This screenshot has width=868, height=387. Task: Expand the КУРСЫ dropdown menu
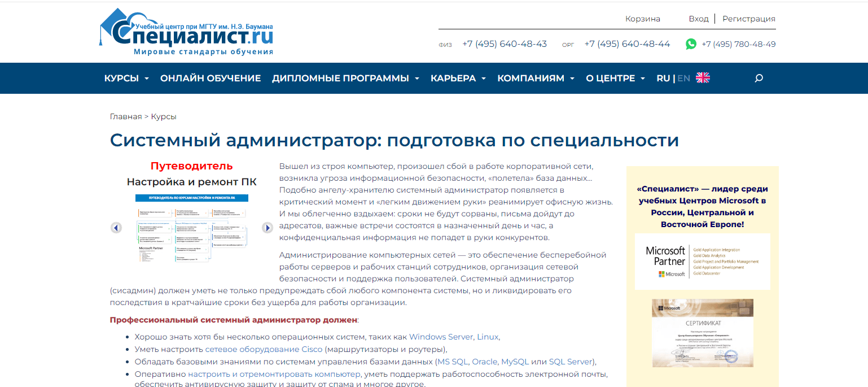126,78
